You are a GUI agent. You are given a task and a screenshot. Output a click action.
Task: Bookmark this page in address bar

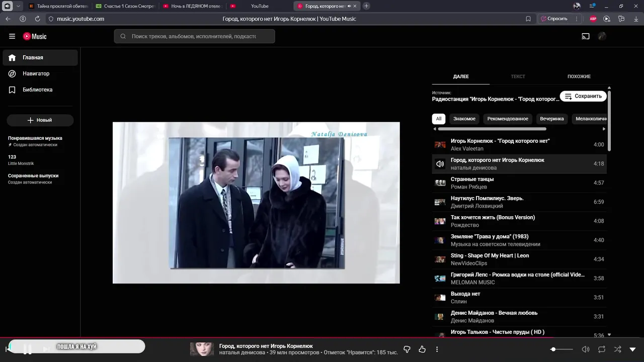coord(528,19)
